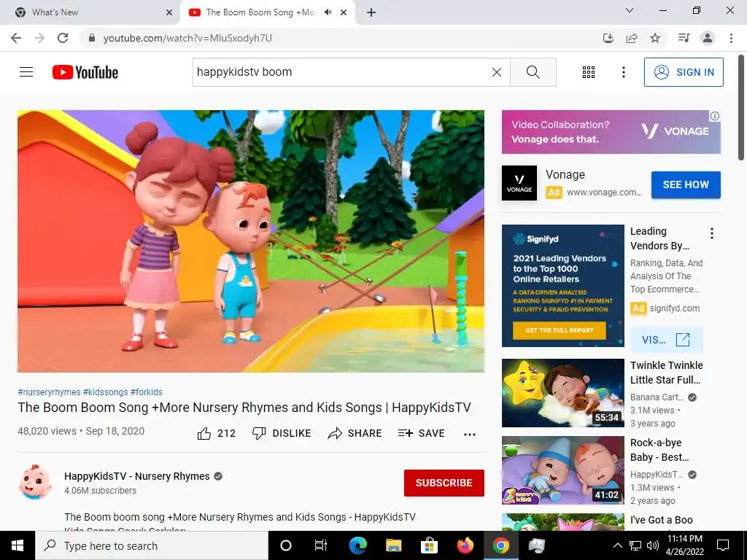This screenshot has width=747, height=560.
Task: Open YouTube settings three-dot menu
Action: click(623, 72)
